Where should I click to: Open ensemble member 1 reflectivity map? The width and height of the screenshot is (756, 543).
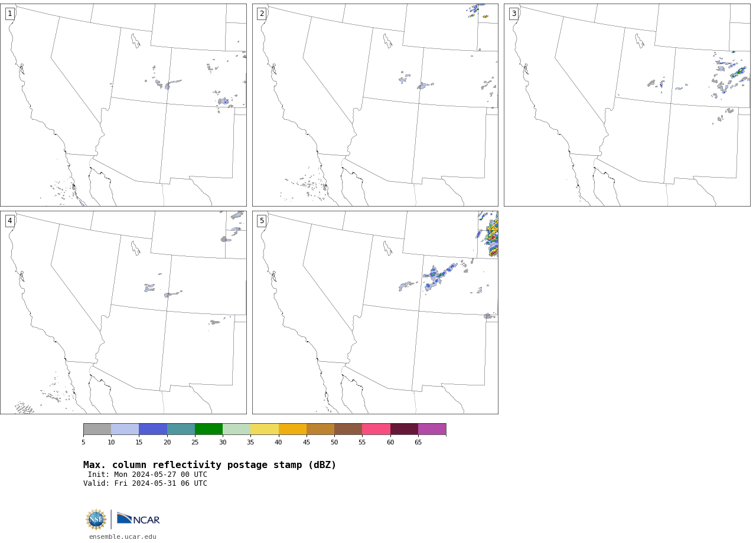[x=123, y=105]
